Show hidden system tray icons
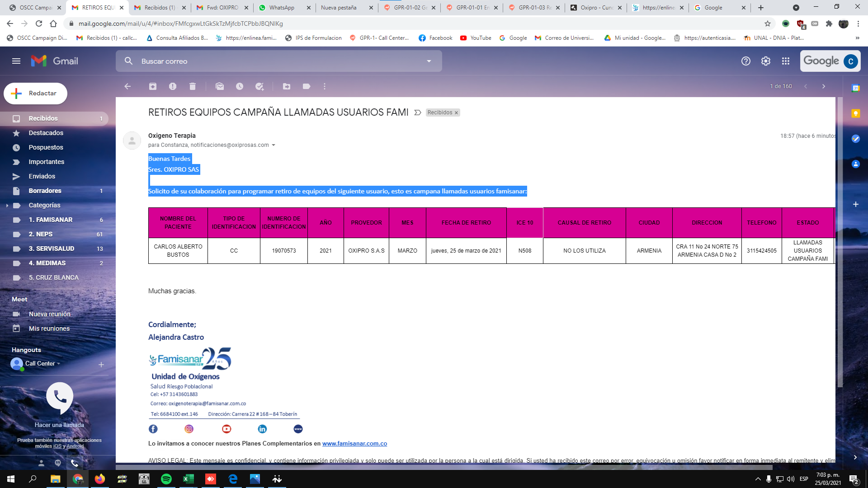 tap(758, 479)
